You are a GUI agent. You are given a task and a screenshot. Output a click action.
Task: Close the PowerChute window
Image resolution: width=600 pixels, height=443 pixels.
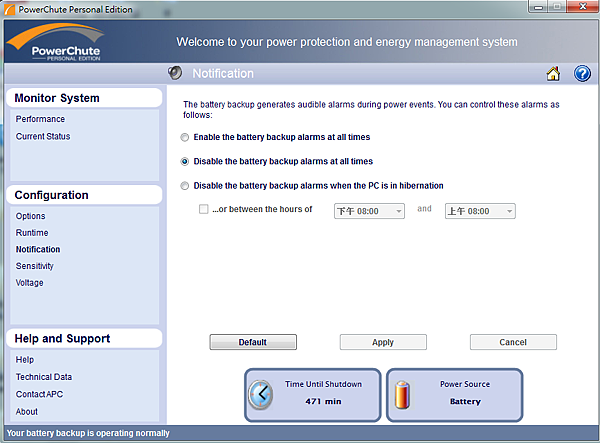582,7
